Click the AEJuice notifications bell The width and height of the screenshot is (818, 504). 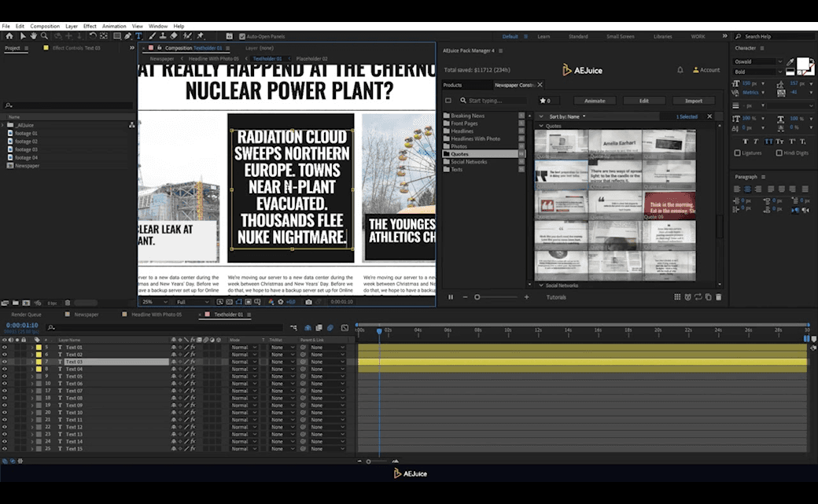click(x=680, y=70)
